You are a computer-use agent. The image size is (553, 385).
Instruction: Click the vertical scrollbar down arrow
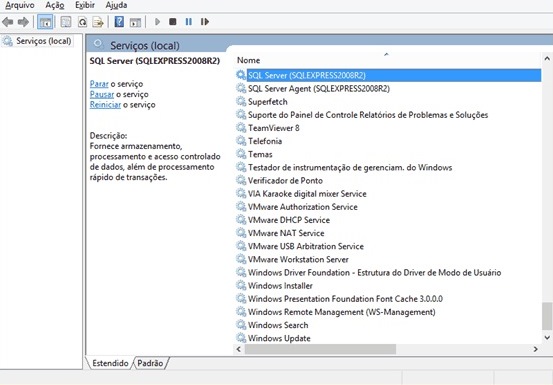coord(547,337)
